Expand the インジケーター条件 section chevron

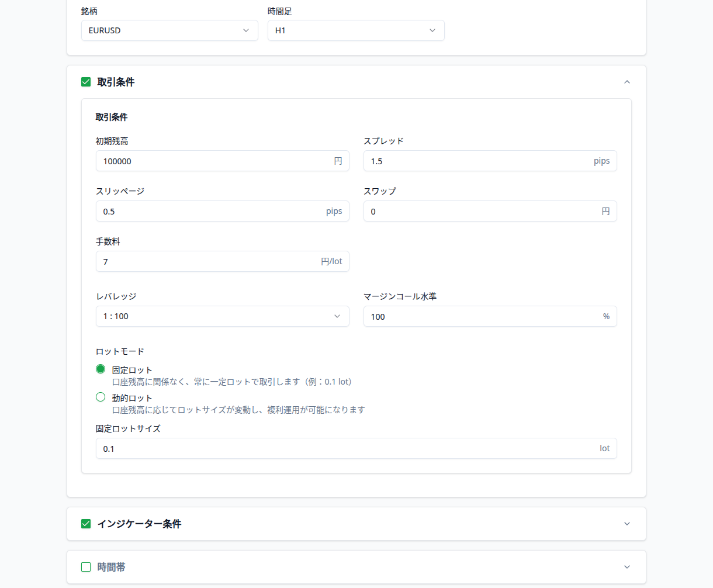(x=627, y=524)
